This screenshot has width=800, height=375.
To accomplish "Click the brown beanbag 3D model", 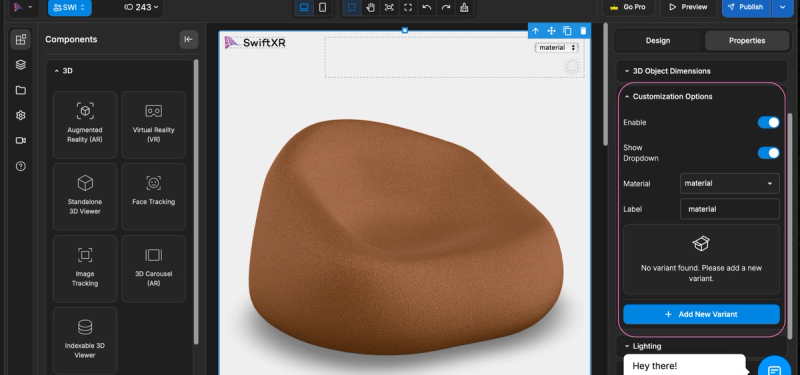I will tap(406, 237).
